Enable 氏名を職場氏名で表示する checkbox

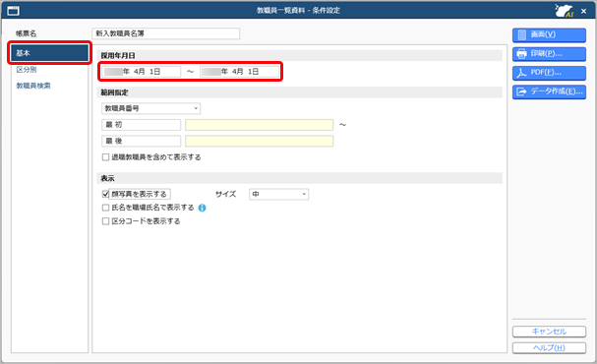[x=105, y=208]
